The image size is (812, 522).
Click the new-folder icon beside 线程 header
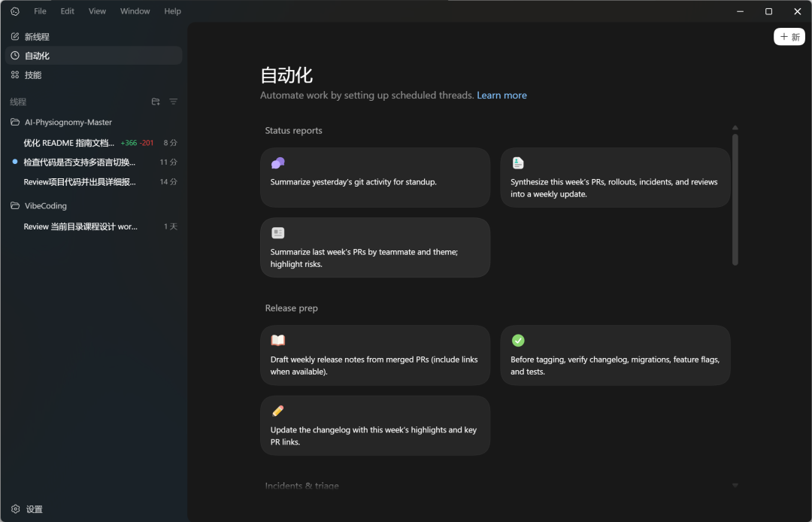156,102
